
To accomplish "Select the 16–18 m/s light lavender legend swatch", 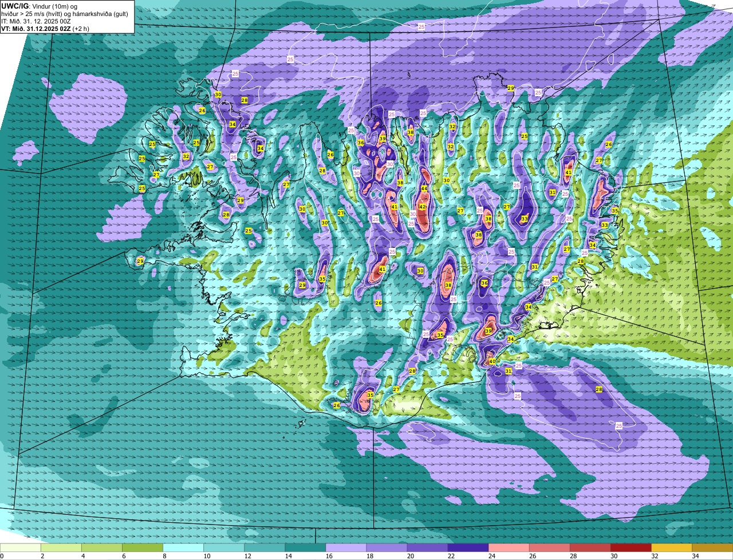I will 346,548.
